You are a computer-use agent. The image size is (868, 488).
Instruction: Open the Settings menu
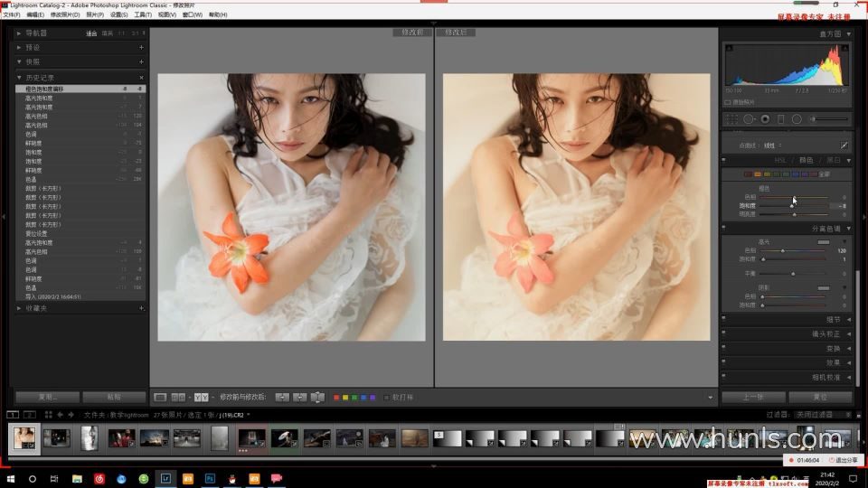119,15
